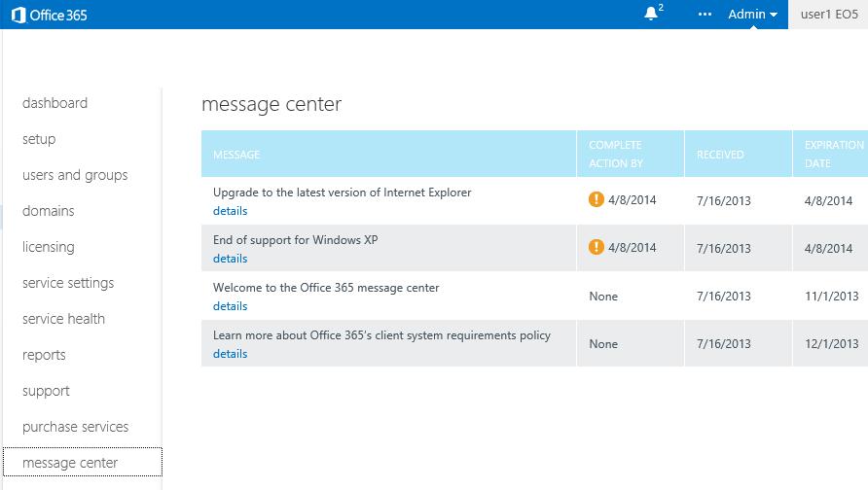Open users and groups section
Image resolution: width=868 pixels, height=490 pixels.
[75, 175]
